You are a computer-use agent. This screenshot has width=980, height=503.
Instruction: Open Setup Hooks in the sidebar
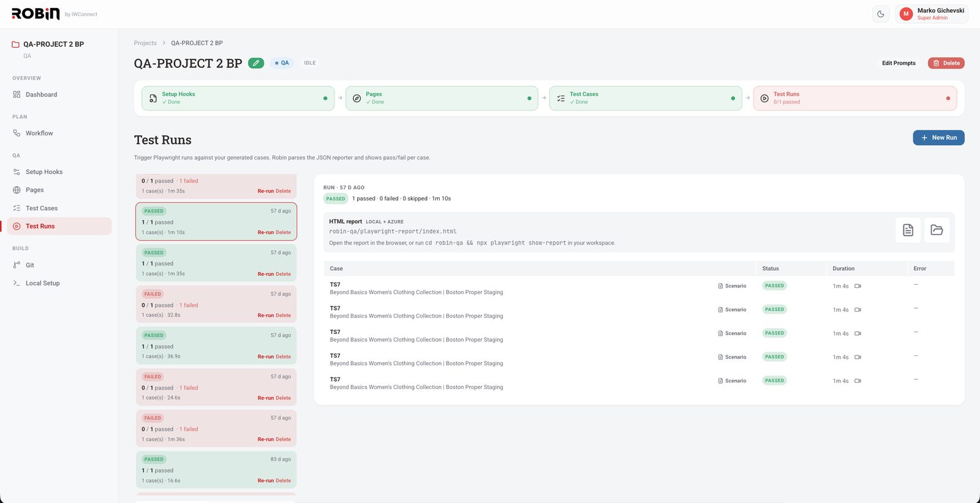tap(59, 172)
